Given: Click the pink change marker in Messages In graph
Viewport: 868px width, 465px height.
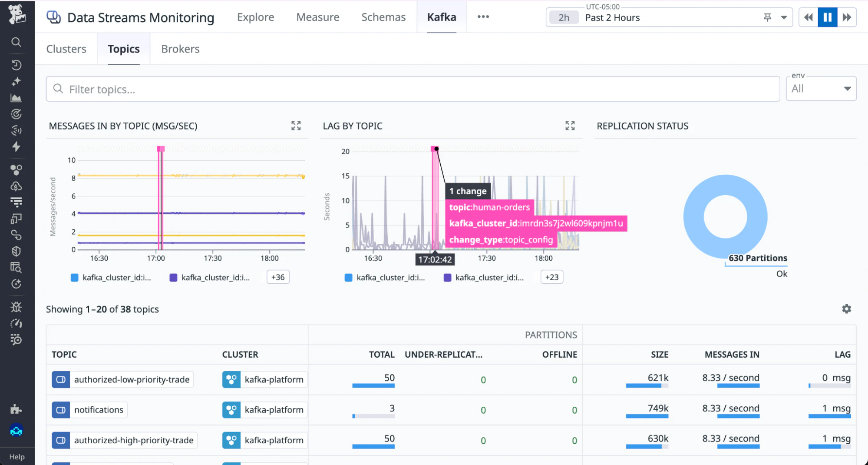Looking at the screenshot, I should click(x=161, y=149).
